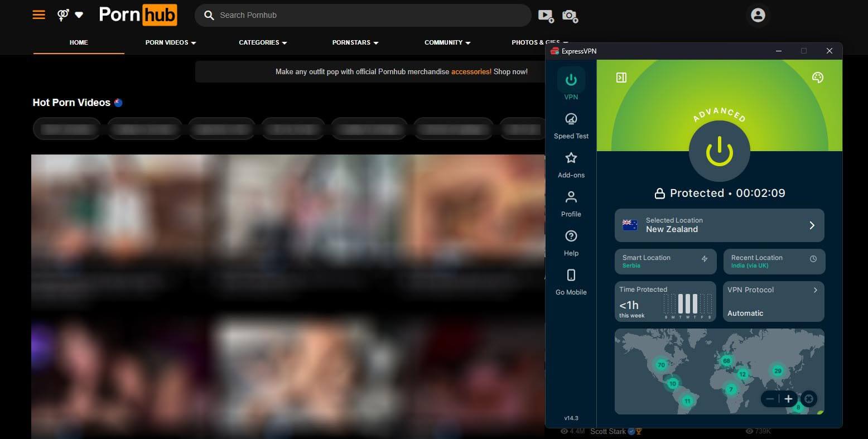Viewport: 868px width, 439px height.
Task: Expand the PORNSTARS menu
Action: pyautogui.click(x=355, y=42)
